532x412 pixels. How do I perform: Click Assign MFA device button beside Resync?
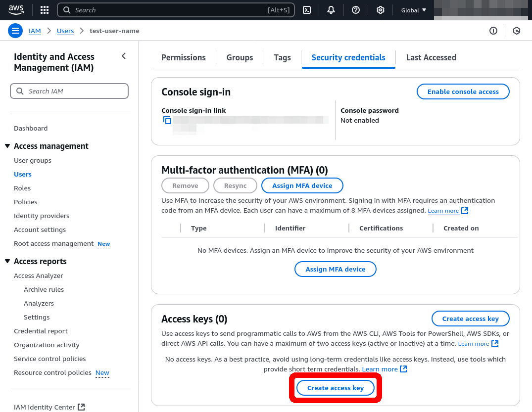click(302, 185)
